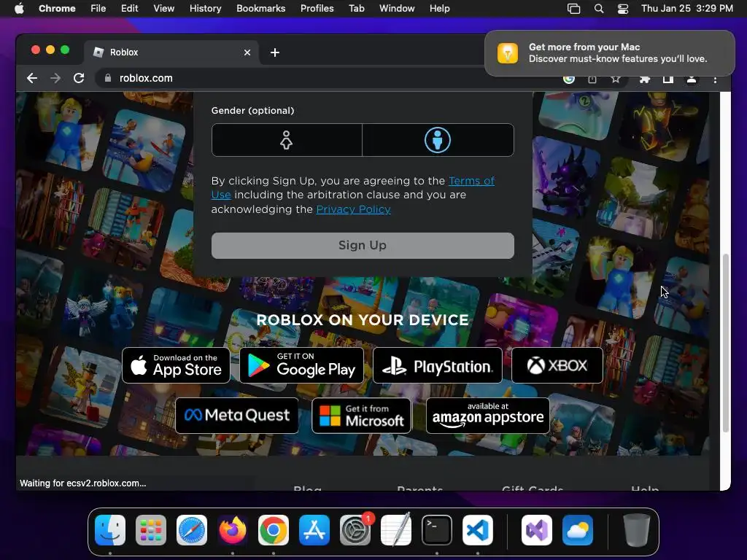Open Download on the App Store badge
747x560 pixels.
pyautogui.click(x=176, y=365)
